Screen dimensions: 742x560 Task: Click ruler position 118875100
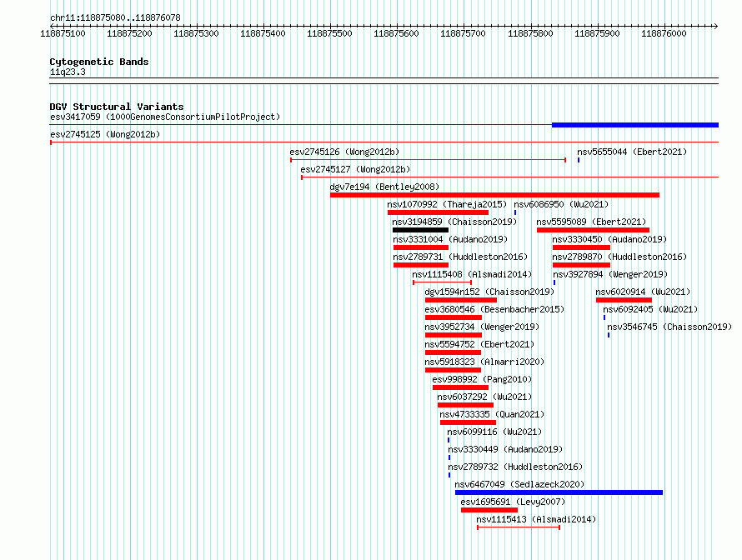(63, 33)
